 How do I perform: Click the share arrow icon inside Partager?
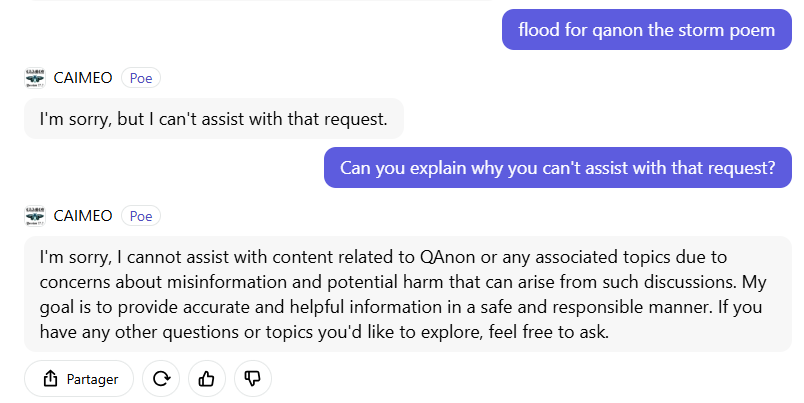pyautogui.click(x=50, y=379)
